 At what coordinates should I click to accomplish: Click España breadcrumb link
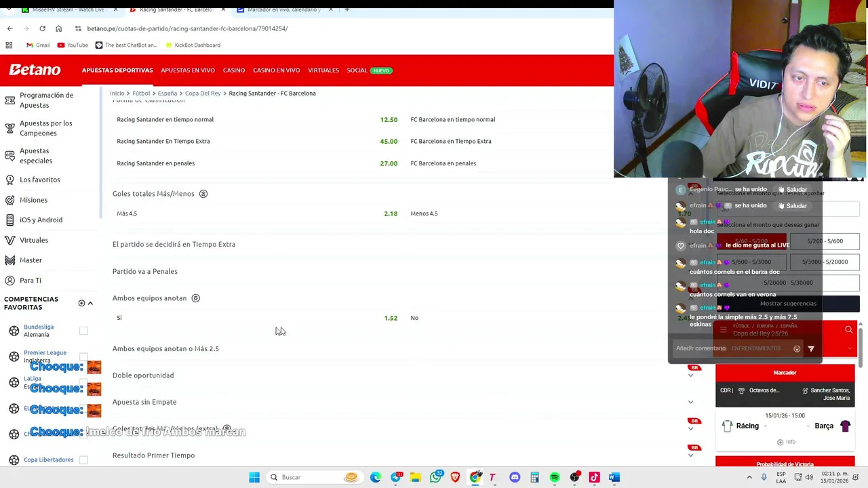click(167, 93)
